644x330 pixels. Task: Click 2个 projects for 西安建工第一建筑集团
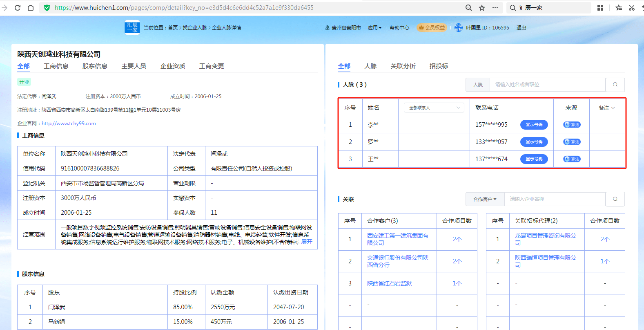[x=457, y=239]
